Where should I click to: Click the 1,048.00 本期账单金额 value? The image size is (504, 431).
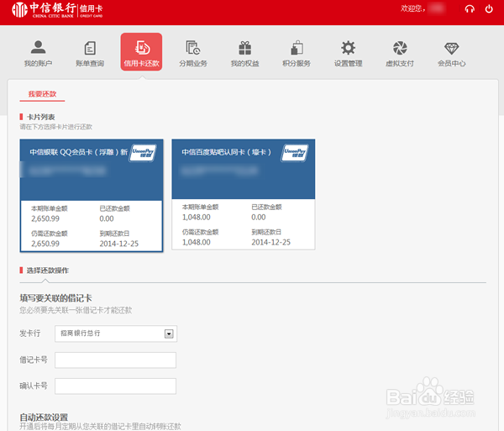(197, 218)
